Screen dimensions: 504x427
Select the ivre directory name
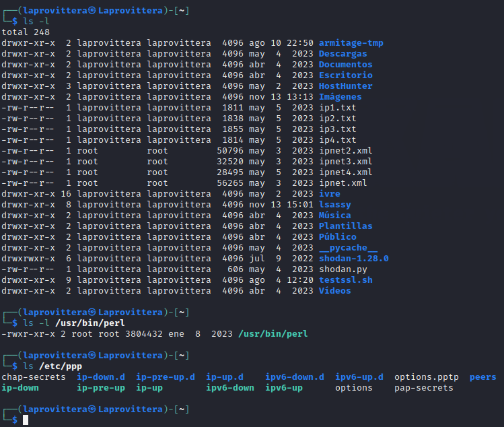click(x=329, y=194)
